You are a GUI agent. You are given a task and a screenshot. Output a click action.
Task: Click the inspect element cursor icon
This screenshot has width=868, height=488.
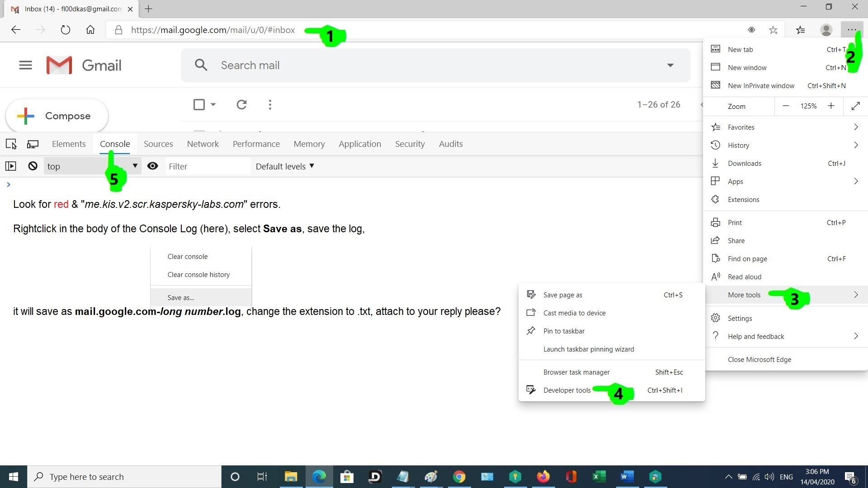(x=11, y=144)
